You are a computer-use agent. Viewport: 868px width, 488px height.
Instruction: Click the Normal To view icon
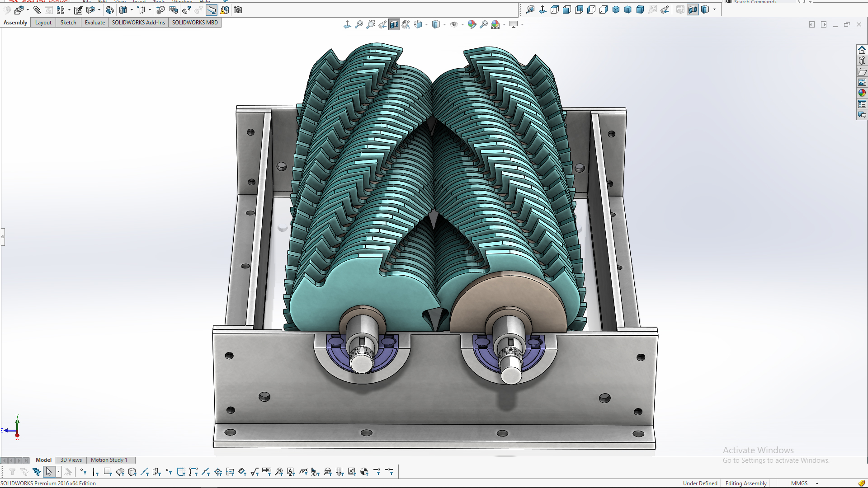pyautogui.click(x=542, y=9)
